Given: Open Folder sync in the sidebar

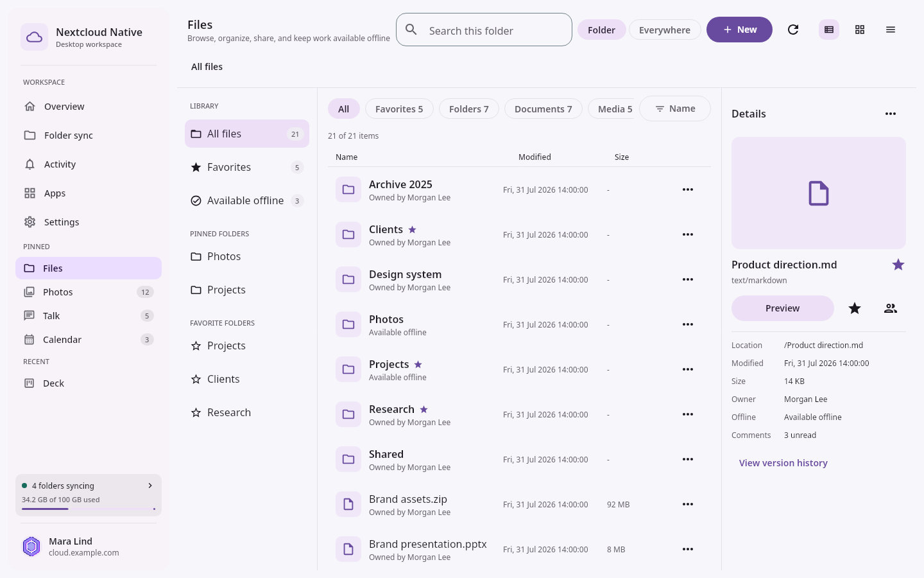Looking at the screenshot, I should 89,136.
